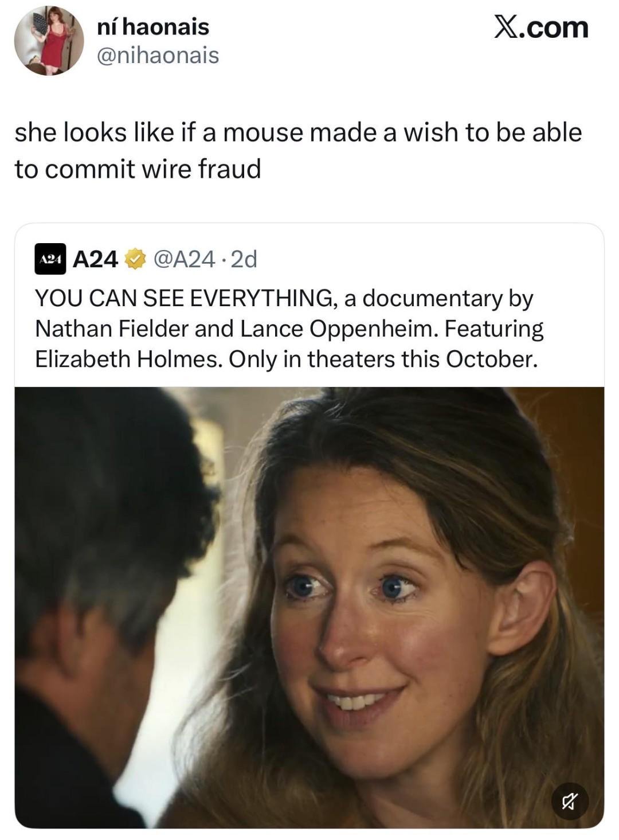This screenshot has height=840, width=619.
Task: Click the X.com watermark logo
Action: pyautogui.click(x=542, y=27)
